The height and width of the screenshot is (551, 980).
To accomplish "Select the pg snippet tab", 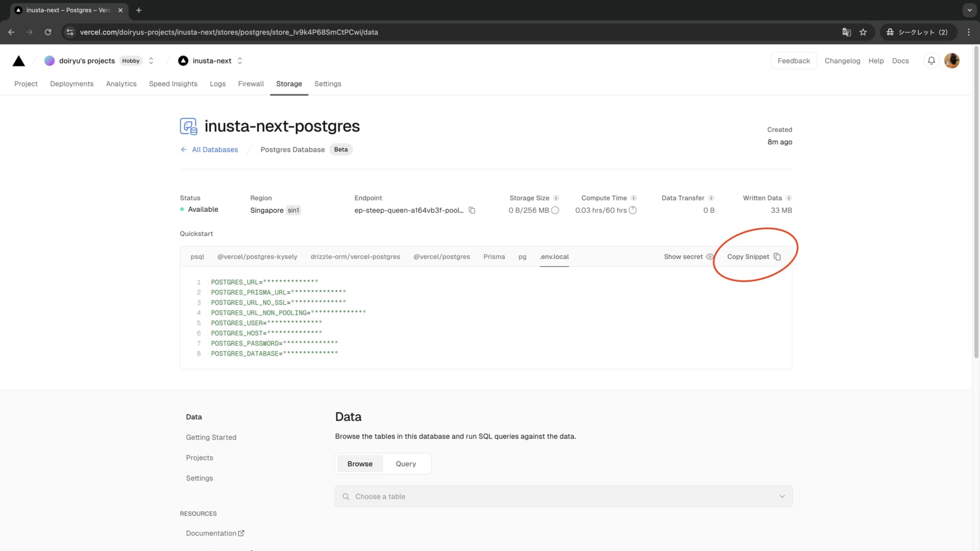I will click(522, 257).
